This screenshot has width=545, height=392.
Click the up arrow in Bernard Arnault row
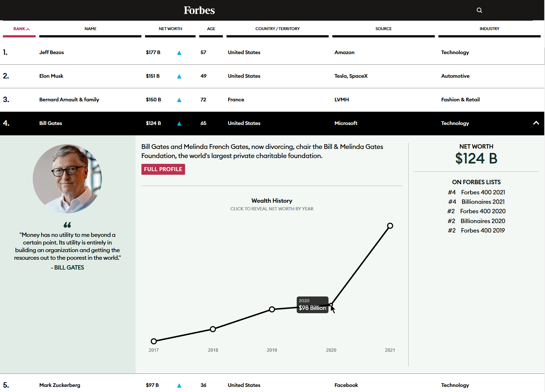(x=179, y=100)
